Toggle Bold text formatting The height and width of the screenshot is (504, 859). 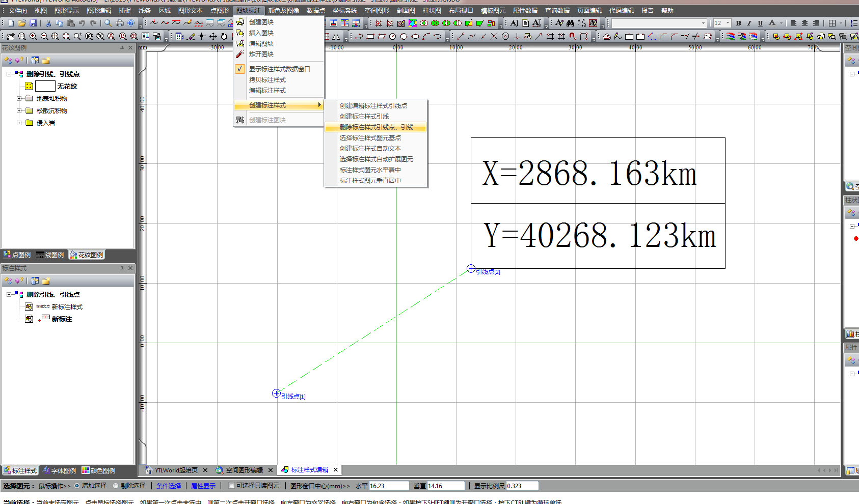pos(738,23)
